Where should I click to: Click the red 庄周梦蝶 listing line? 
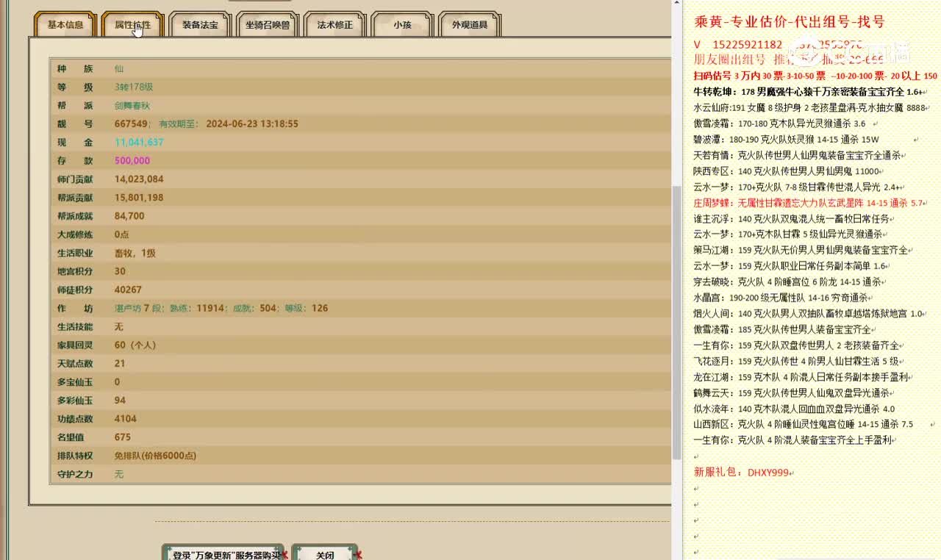point(809,203)
